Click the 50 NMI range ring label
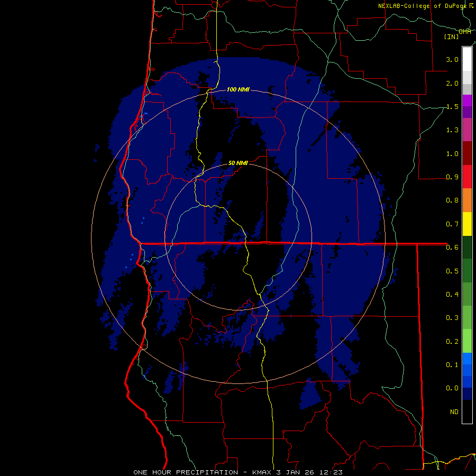476x476 pixels. (238, 163)
